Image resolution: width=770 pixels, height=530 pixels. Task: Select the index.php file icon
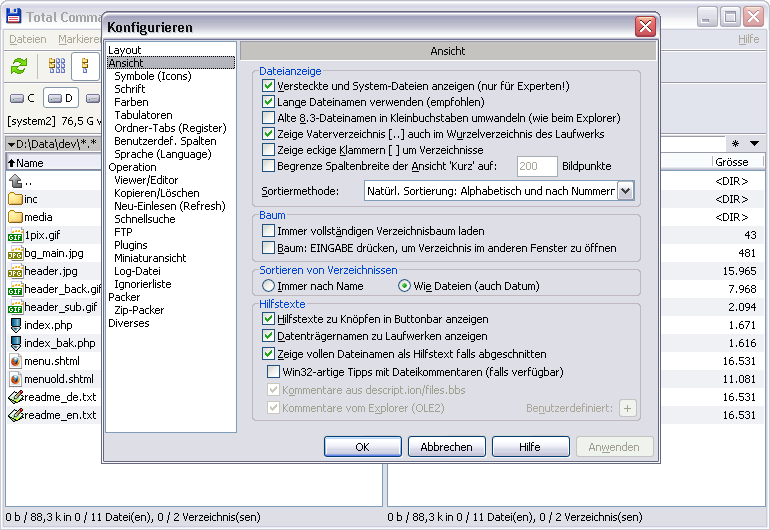coord(16,325)
